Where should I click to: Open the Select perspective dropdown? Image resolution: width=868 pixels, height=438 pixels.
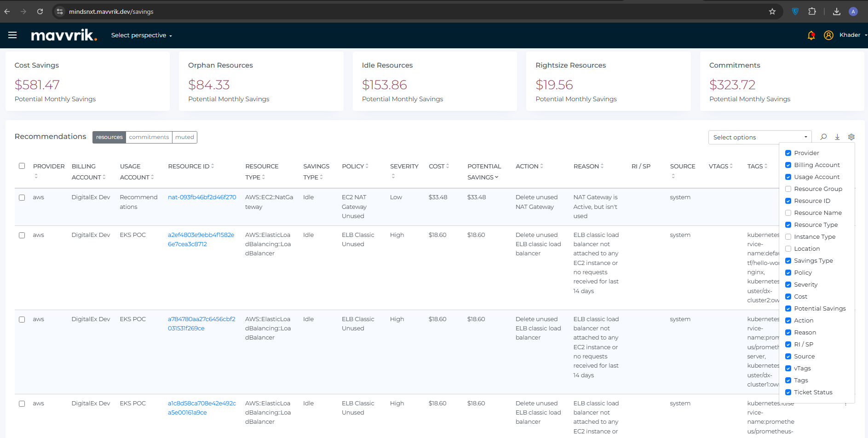point(141,35)
